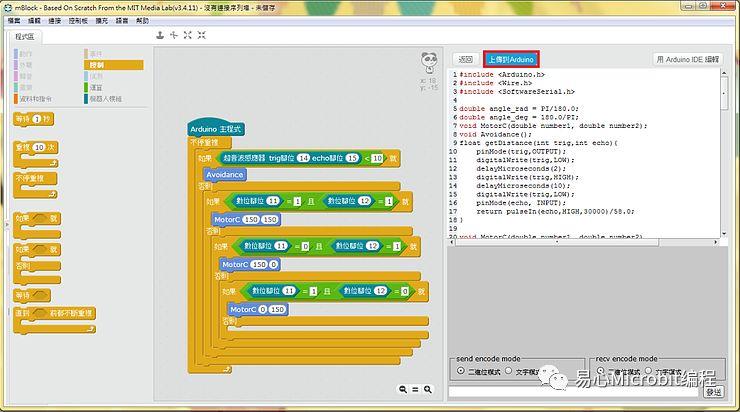
Task: Select the highlighted 控制 block category
Action: pos(113,65)
